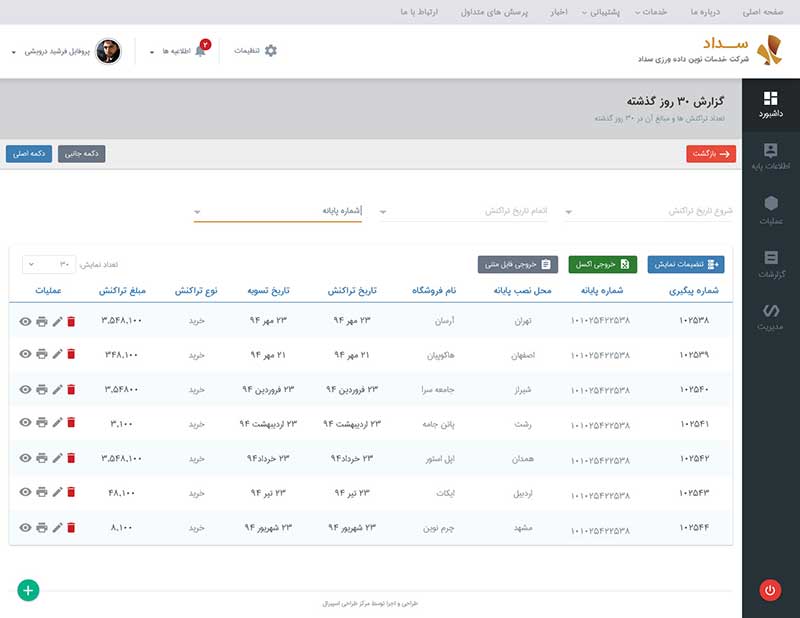Viewport: 800px width, 618px height.
Task: Open terminal number (شماره پایانه) dropdown
Action: click(278, 211)
